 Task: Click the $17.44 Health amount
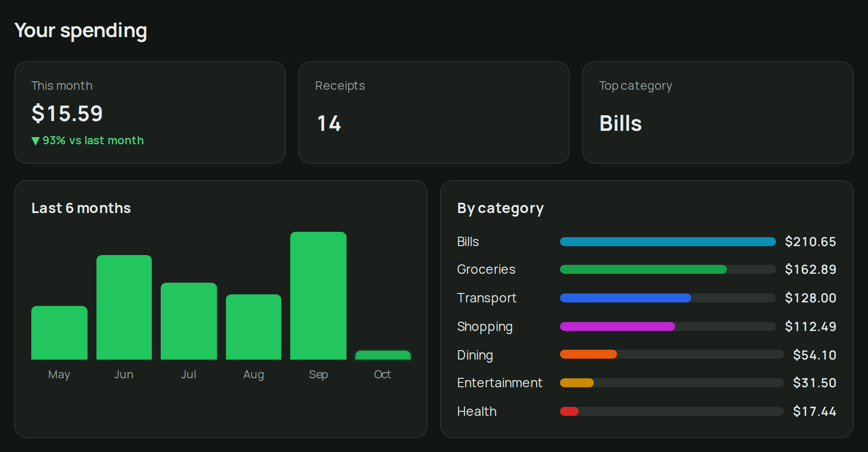[814, 411]
